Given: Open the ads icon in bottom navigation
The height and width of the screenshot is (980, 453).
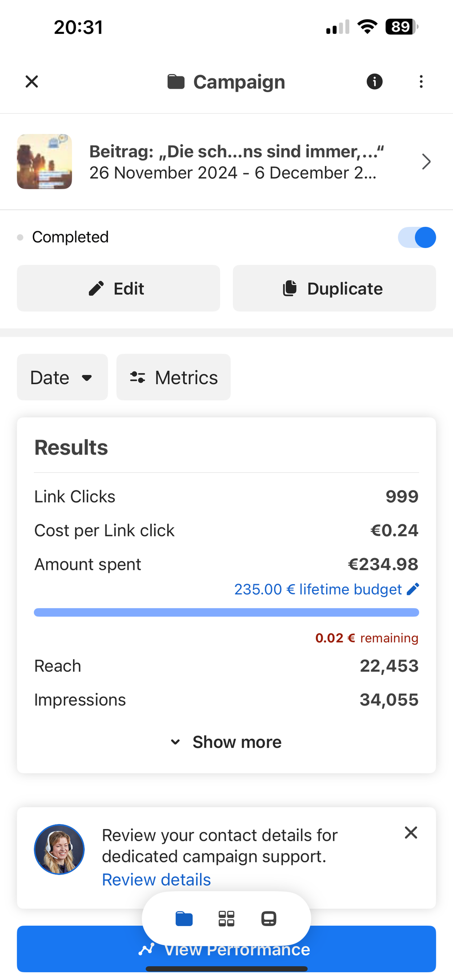Looking at the screenshot, I should click(x=269, y=919).
